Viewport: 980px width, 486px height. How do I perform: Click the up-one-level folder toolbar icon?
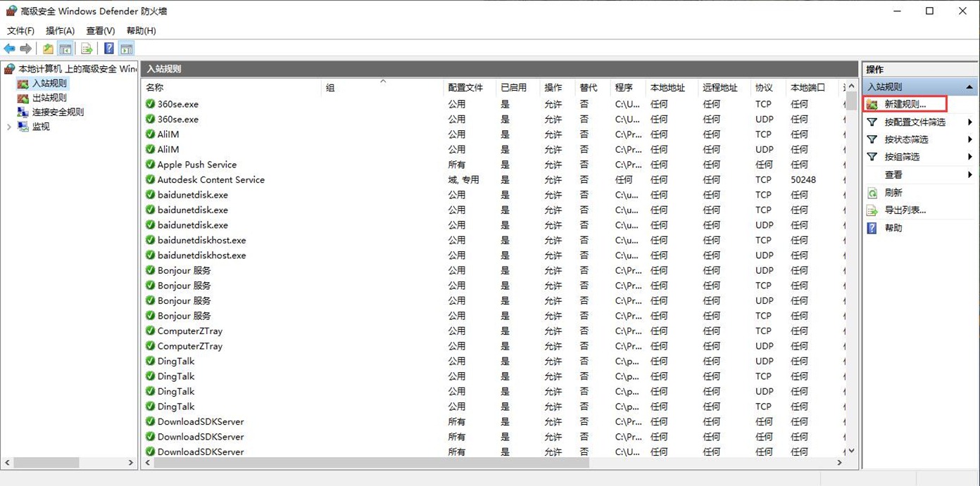(48, 49)
